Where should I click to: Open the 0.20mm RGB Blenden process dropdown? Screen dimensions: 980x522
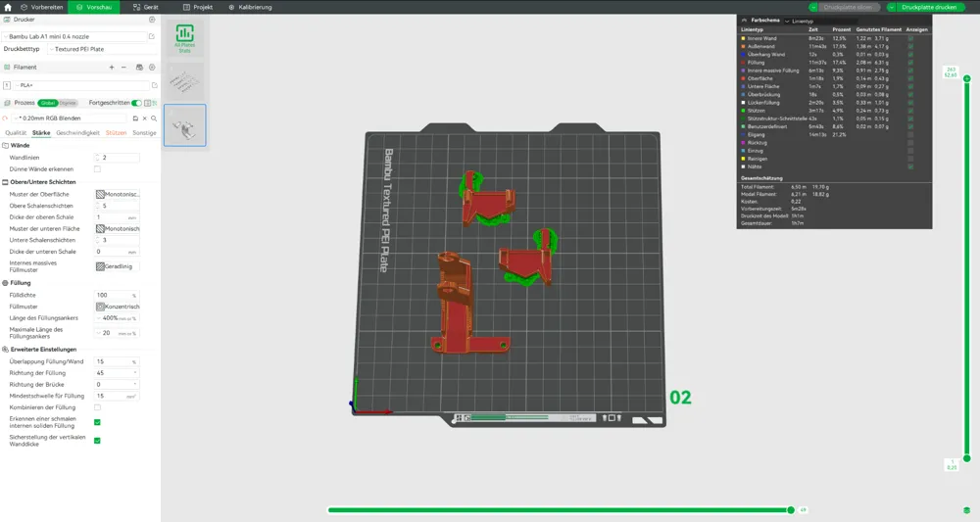click(x=71, y=118)
